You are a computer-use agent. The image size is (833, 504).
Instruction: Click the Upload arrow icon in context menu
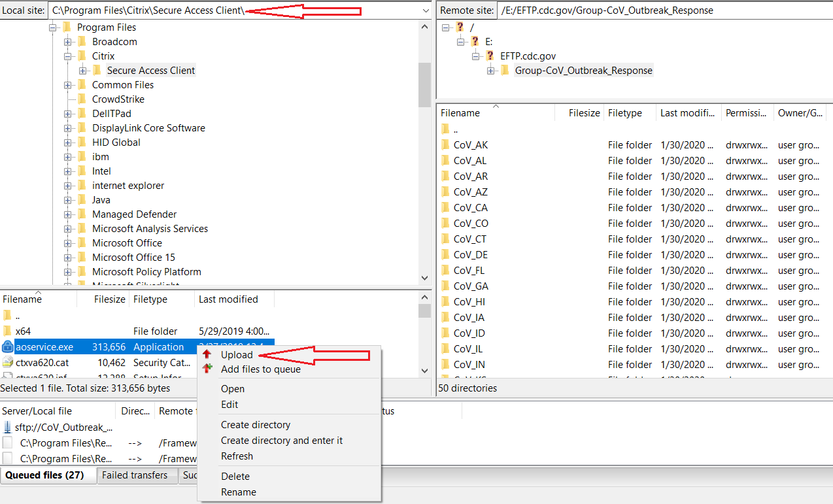click(x=207, y=354)
